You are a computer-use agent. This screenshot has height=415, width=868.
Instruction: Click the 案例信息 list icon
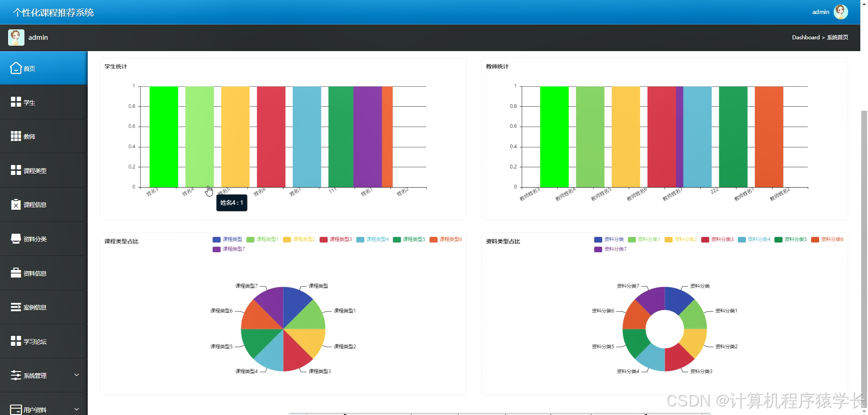point(16,307)
